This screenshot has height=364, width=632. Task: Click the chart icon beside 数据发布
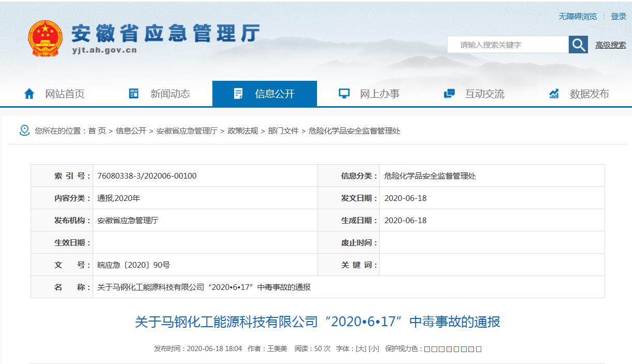(x=554, y=94)
